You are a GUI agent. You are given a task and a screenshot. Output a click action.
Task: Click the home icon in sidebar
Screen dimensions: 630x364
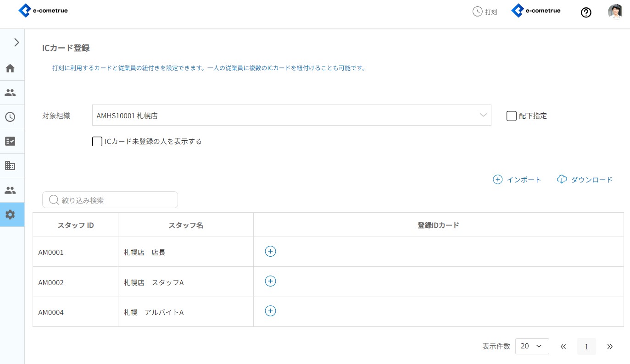click(10, 68)
